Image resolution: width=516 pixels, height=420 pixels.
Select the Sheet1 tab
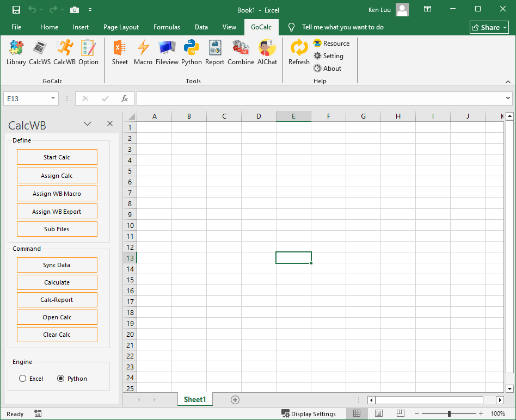pyautogui.click(x=195, y=399)
